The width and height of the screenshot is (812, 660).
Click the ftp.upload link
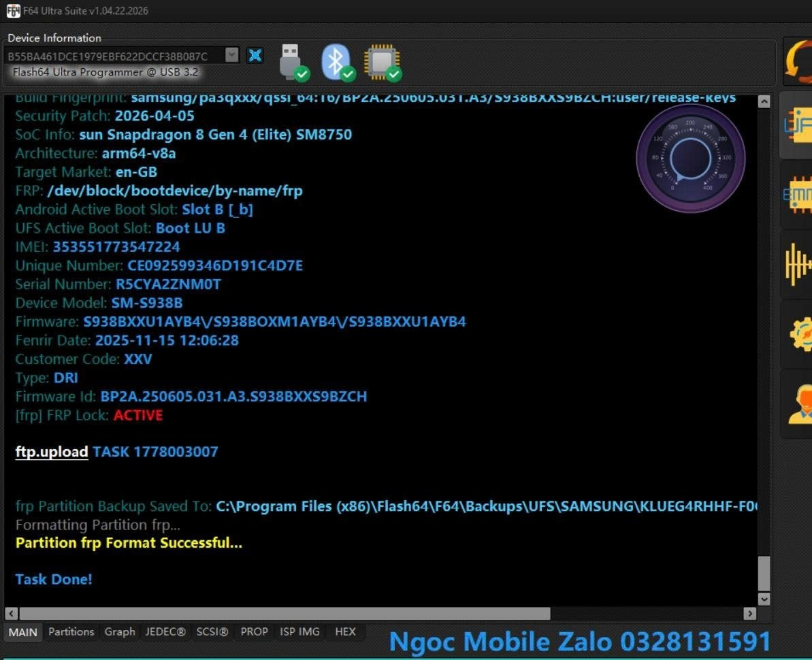coord(52,452)
